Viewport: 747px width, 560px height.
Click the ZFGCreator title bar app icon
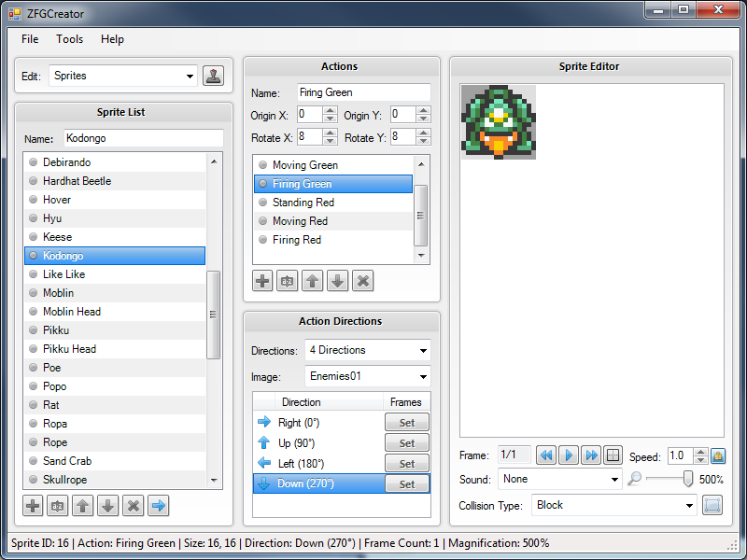pos(15,14)
